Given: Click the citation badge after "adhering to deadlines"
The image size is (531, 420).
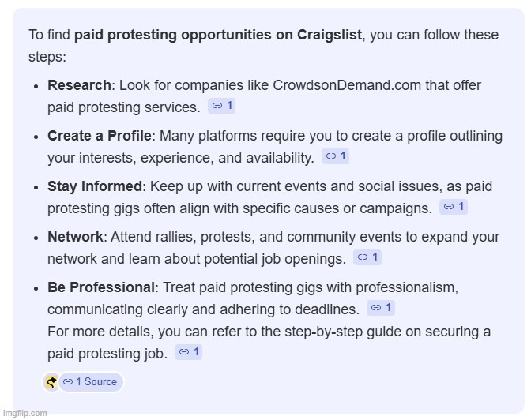Looking at the screenshot, I should pyautogui.click(x=381, y=308).
